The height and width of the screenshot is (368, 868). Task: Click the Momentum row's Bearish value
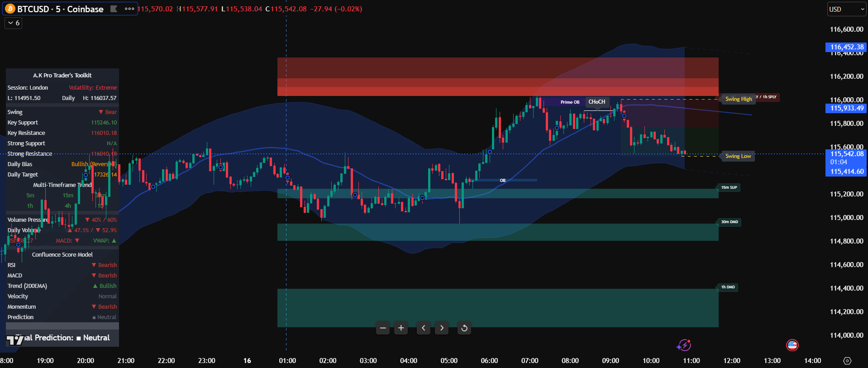point(104,307)
